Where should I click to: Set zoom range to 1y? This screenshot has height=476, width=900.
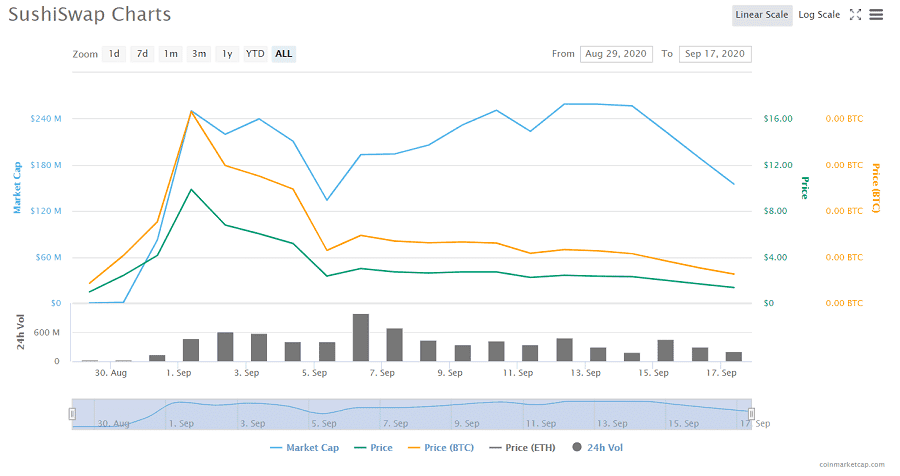[x=227, y=54]
